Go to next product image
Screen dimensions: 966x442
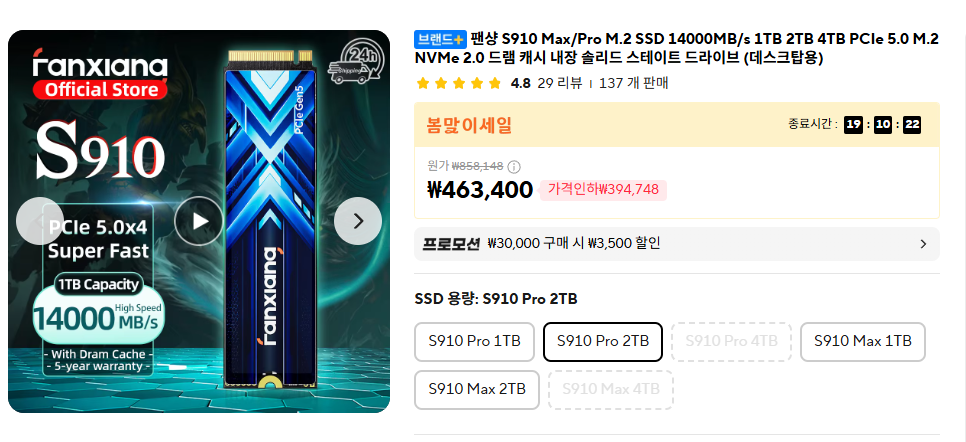(358, 221)
